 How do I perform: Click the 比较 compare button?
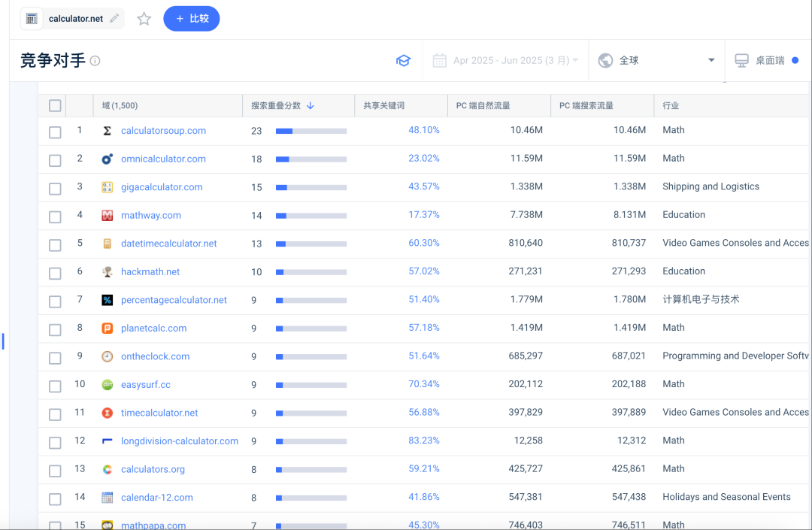click(x=192, y=19)
